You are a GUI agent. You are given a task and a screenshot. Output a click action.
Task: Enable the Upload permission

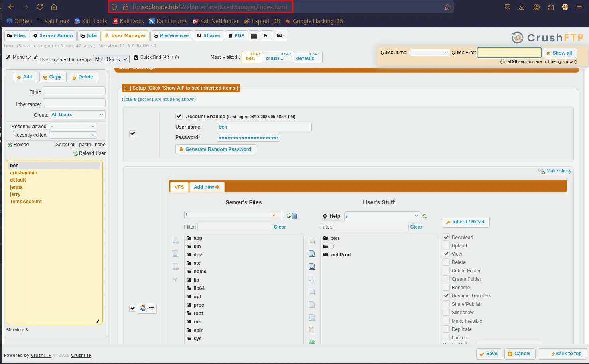[446, 245]
